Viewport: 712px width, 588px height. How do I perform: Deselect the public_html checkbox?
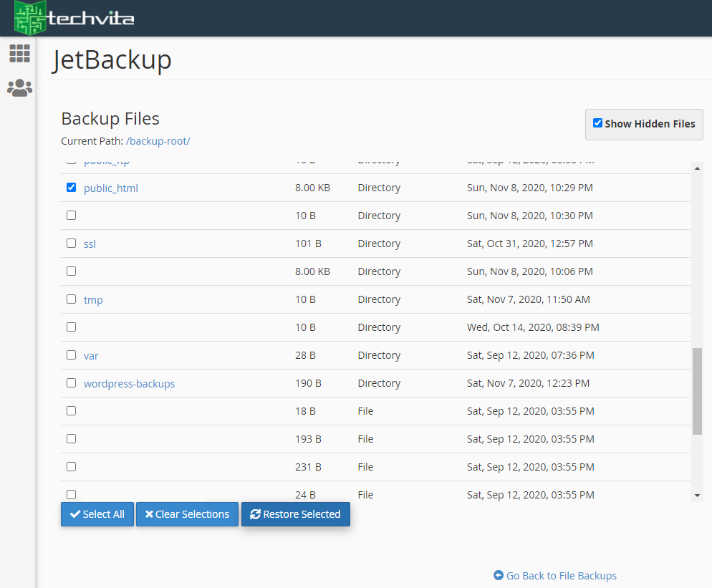tap(71, 187)
